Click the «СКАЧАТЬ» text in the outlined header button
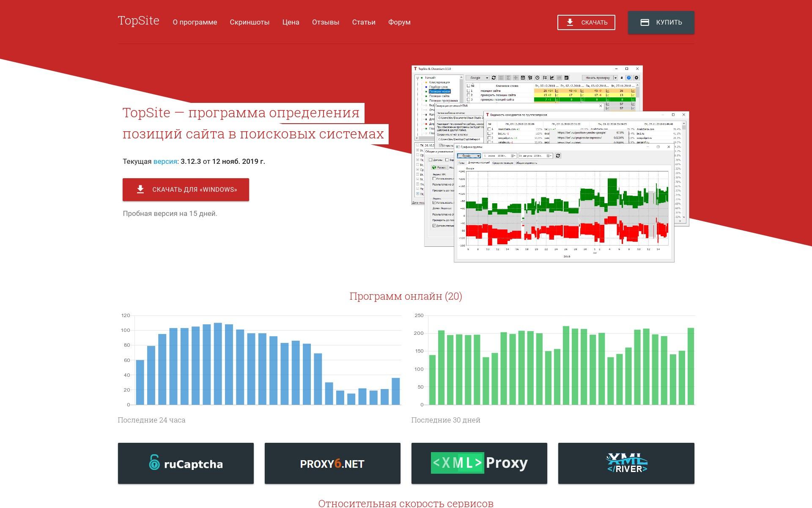Viewport: 812px width, 508px height. point(594,22)
